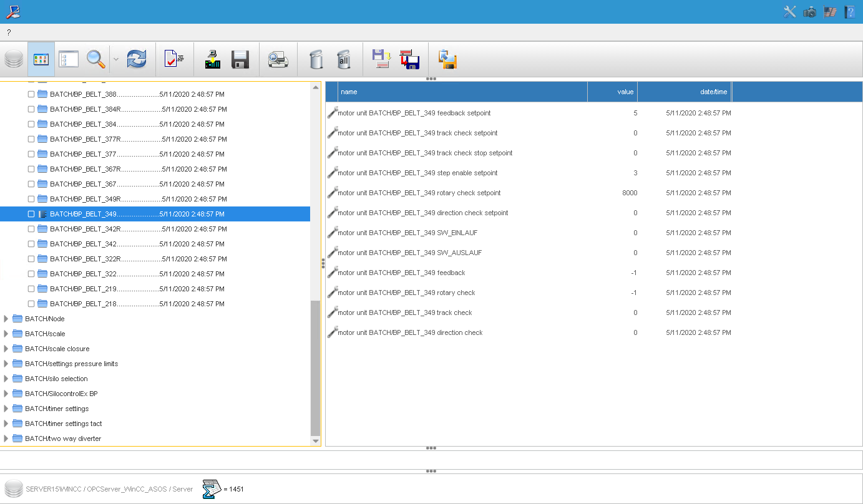This screenshot has width=863, height=504.
Task: Tick checkbox for BATCH/BP_BELT_388
Action: coord(31,94)
